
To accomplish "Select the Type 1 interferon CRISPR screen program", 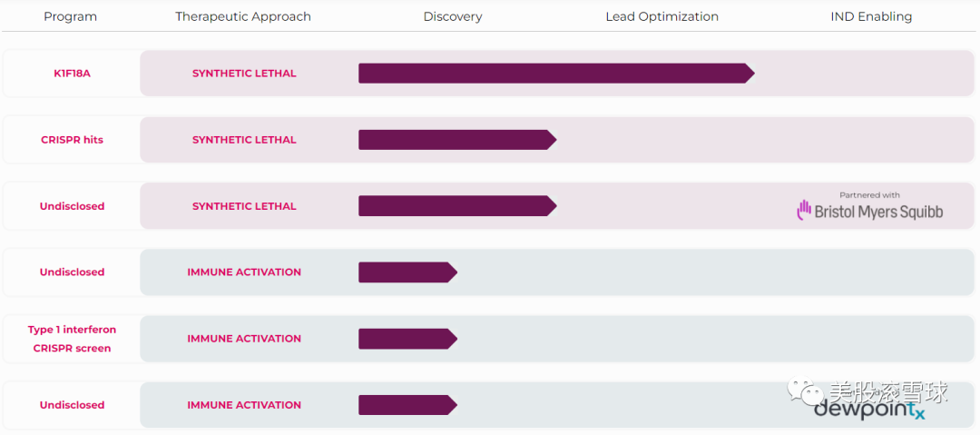I will click(x=72, y=339).
